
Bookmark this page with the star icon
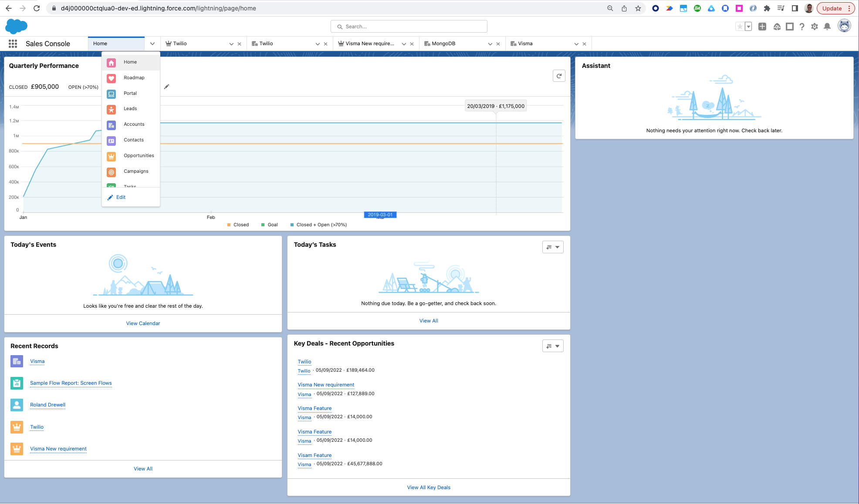click(638, 8)
